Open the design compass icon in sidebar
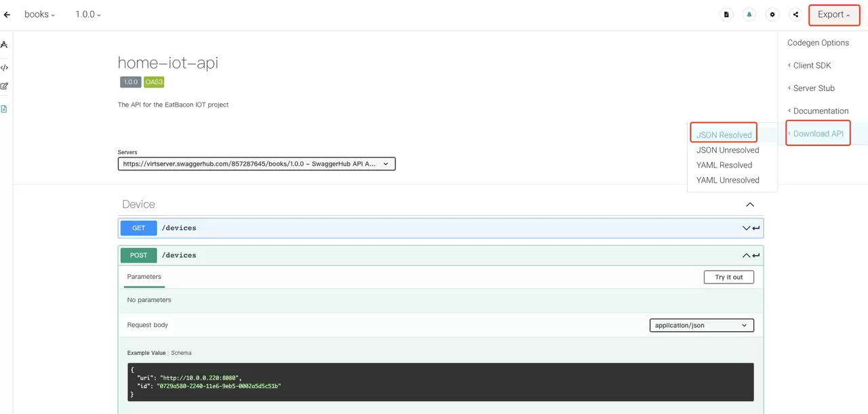 pos(4,45)
